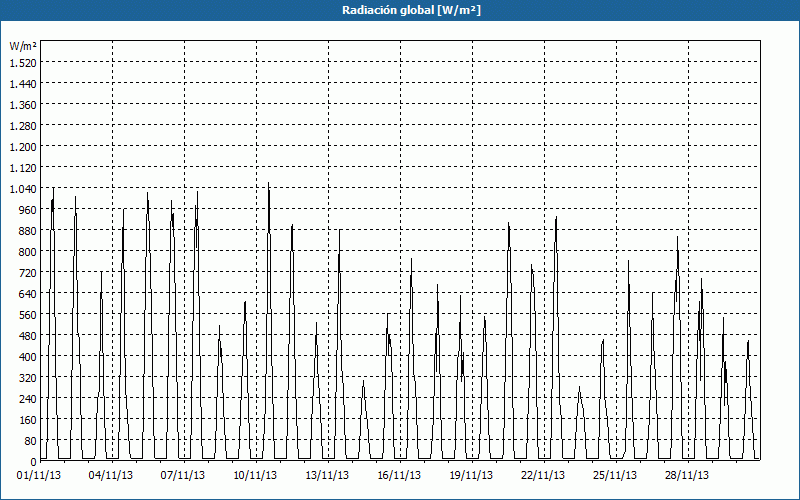The height and width of the screenshot is (500, 800).
Task: Select the 1.280 y-axis value
Action: coord(23,126)
